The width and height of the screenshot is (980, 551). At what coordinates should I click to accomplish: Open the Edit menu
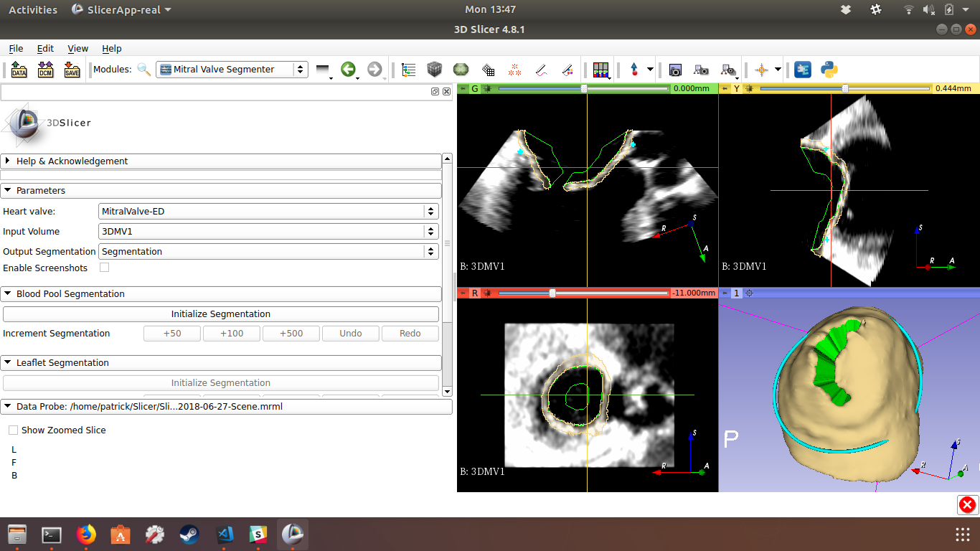click(x=45, y=48)
